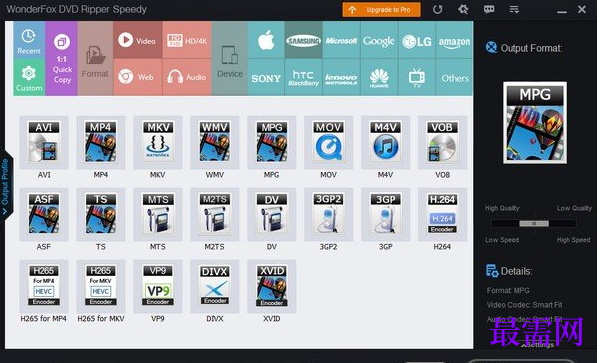Open the feedback chat icon
602x363 pixels.
click(x=489, y=9)
